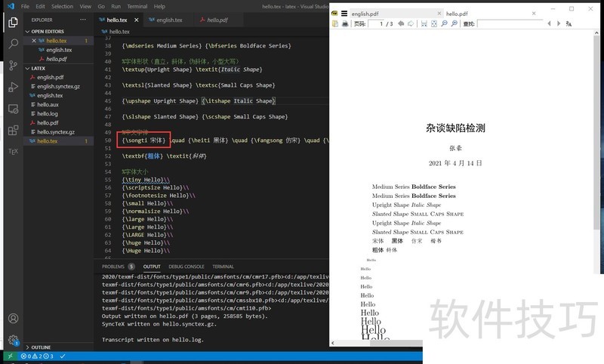Open the Extensions view
This screenshot has width=604, height=364.
point(13,130)
